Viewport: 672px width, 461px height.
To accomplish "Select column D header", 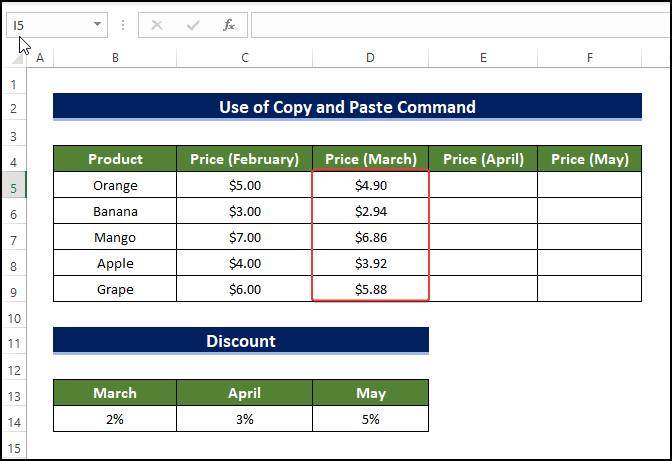I will point(370,58).
